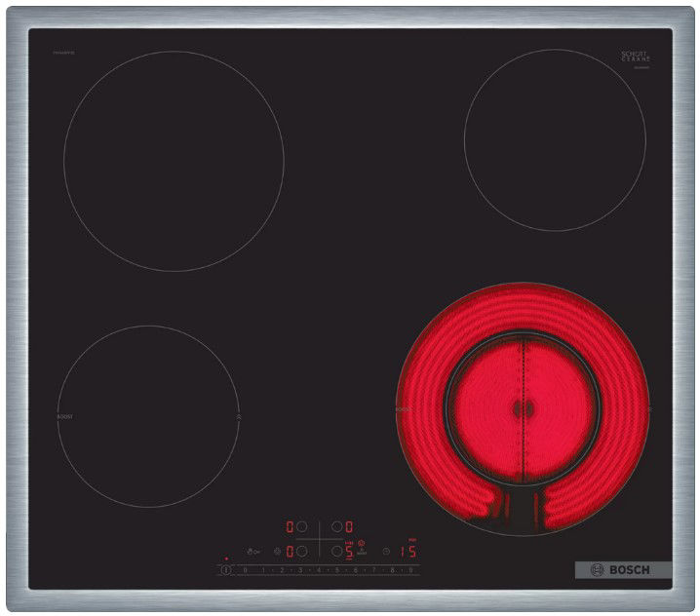This screenshot has height=616, width=700.
Task: Tap the childproof lock key icon
Action: coord(256,551)
